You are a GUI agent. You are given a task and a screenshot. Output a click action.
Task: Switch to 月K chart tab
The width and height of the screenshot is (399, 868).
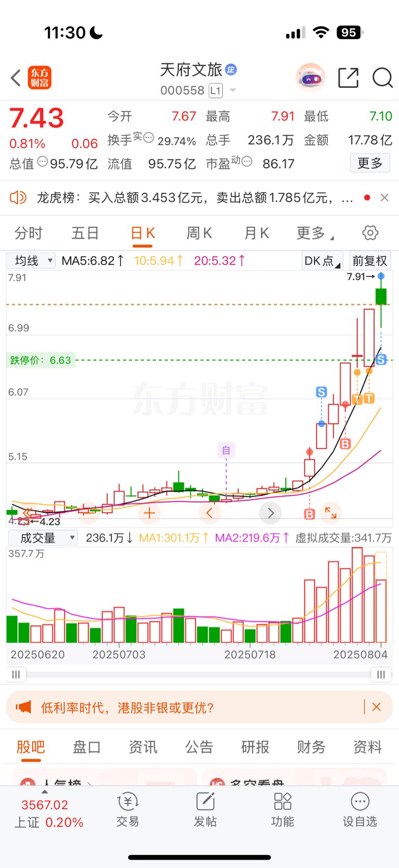click(256, 233)
